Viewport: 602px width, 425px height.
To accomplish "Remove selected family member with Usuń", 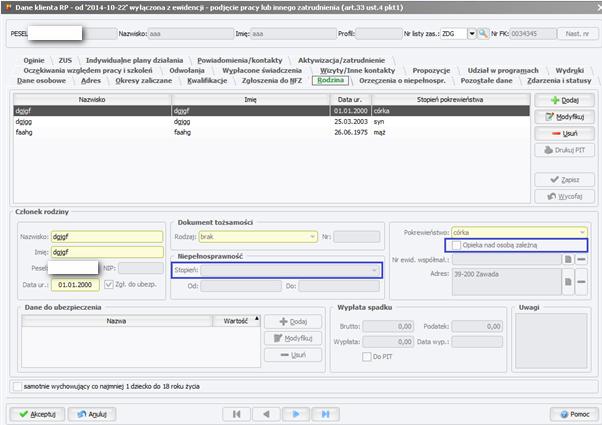I will 564,134.
